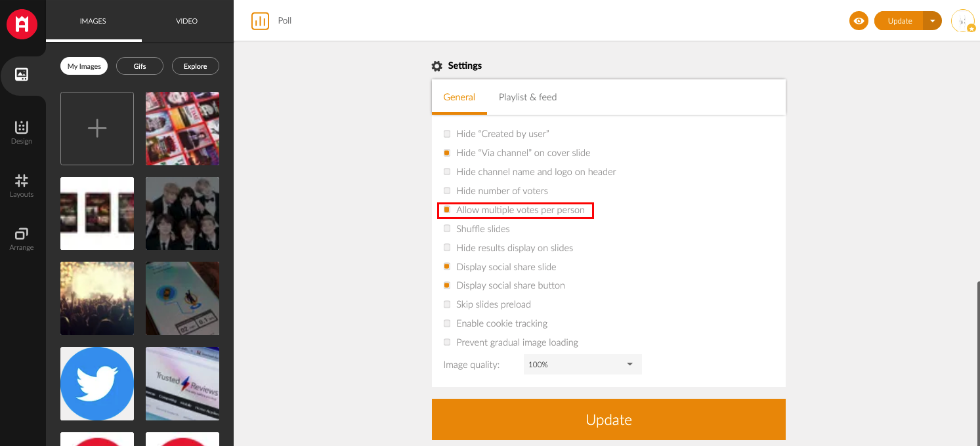Toggle Allow multiple votes per person
The width and height of the screenshot is (980, 446).
click(x=447, y=210)
